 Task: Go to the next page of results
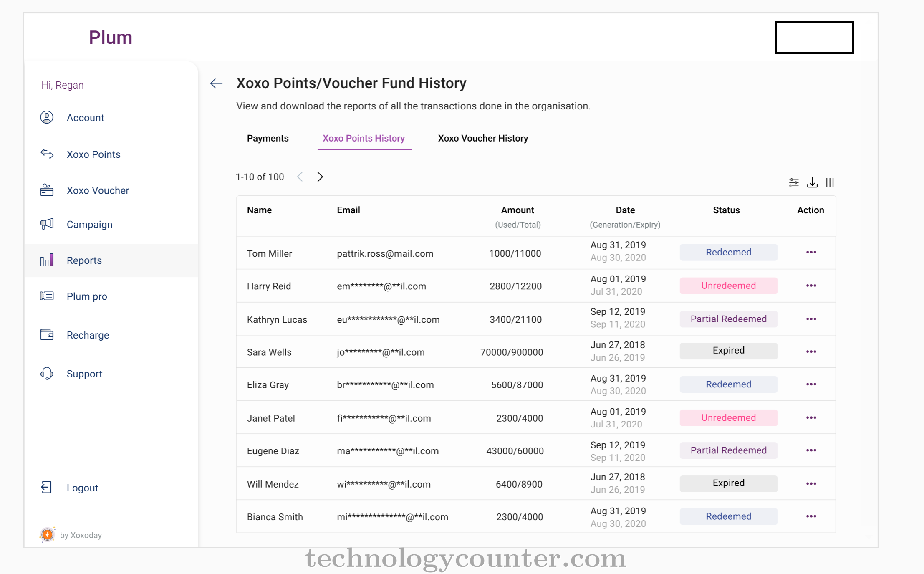pyautogui.click(x=320, y=177)
